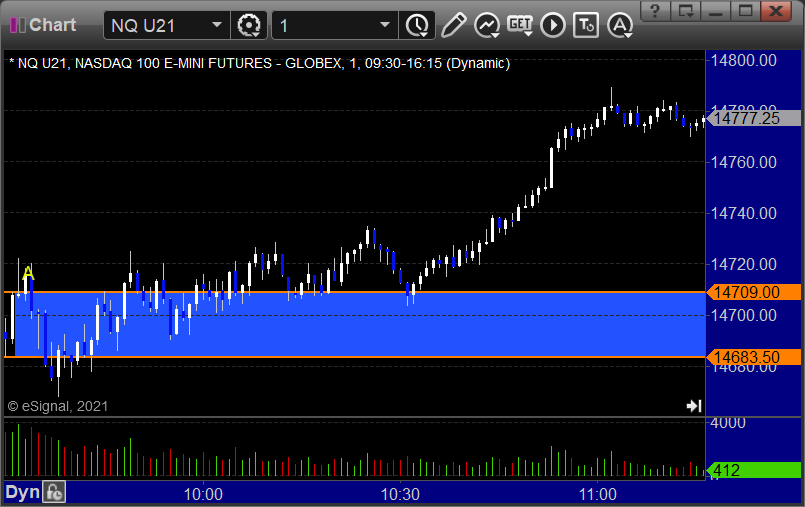Select the drawing pencil tool
This screenshot has width=805, height=507.
tap(453, 25)
